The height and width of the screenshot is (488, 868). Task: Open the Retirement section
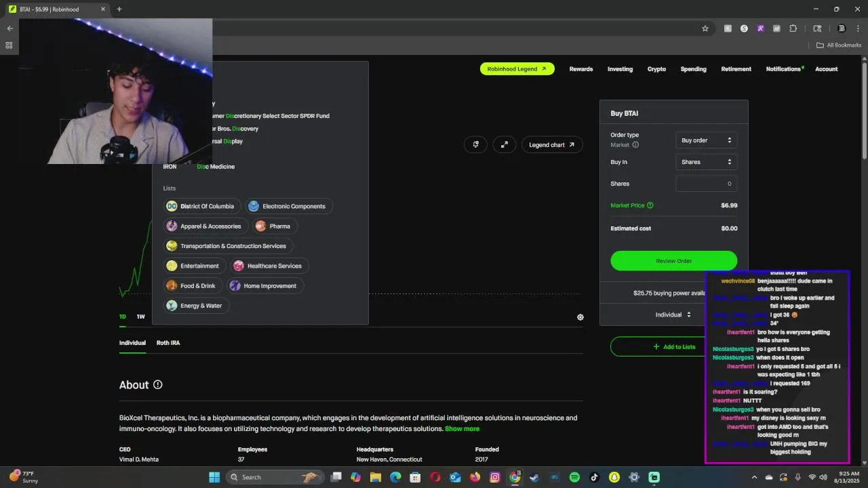736,69
